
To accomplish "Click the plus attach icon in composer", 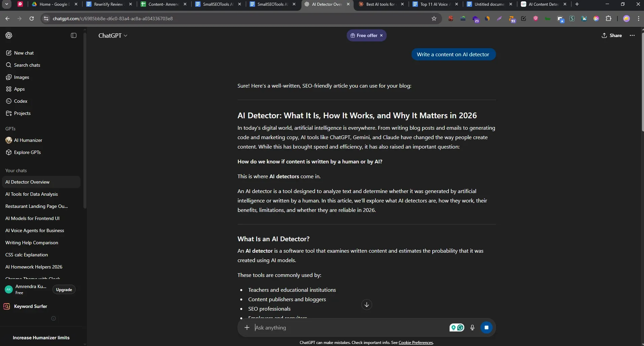I will click(247, 327).
